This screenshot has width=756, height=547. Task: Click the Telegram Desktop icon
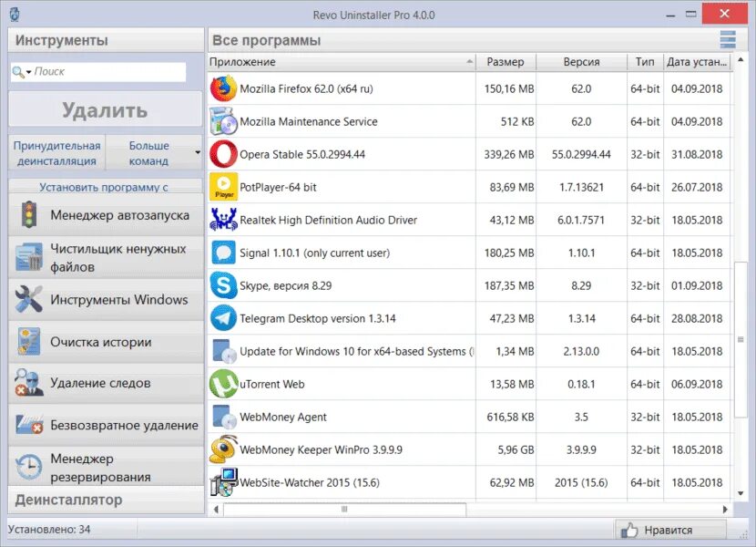coord(223,318)
